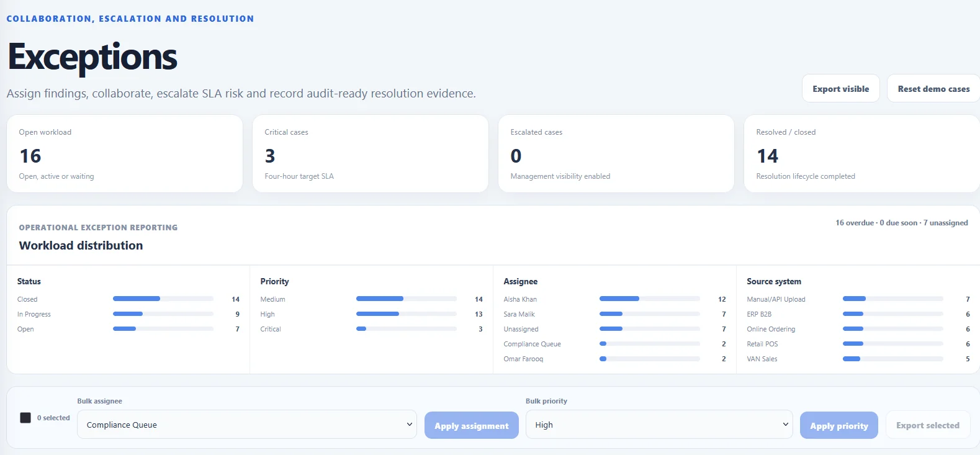The image size is (980, 455).
Task: Click the Apply priority button
Action: 839,425
